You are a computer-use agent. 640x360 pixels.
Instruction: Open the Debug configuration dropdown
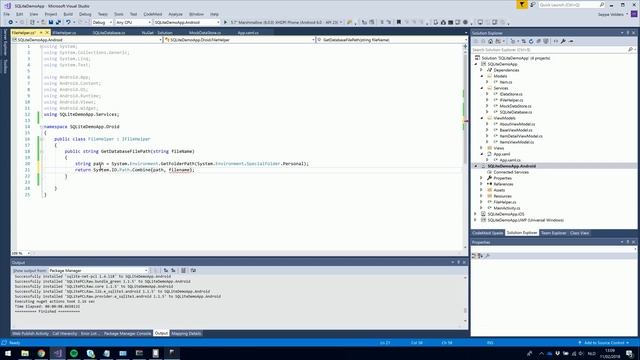[102, 22]
